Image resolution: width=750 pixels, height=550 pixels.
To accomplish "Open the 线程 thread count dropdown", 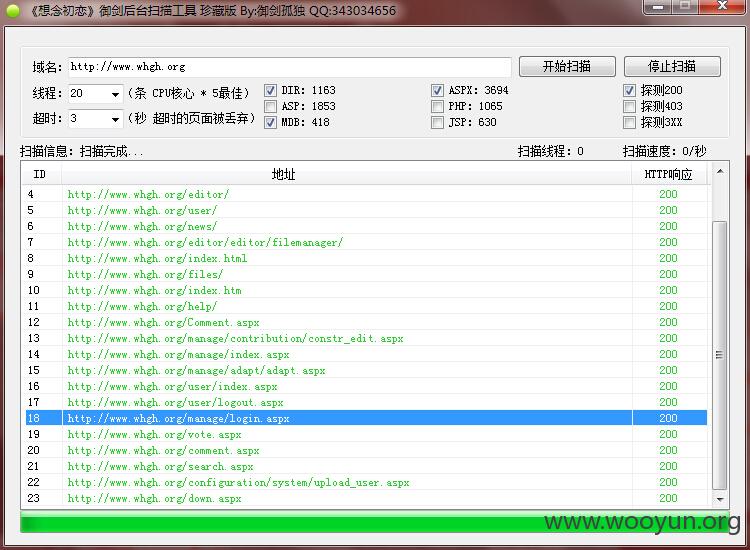I will [115, 93].
